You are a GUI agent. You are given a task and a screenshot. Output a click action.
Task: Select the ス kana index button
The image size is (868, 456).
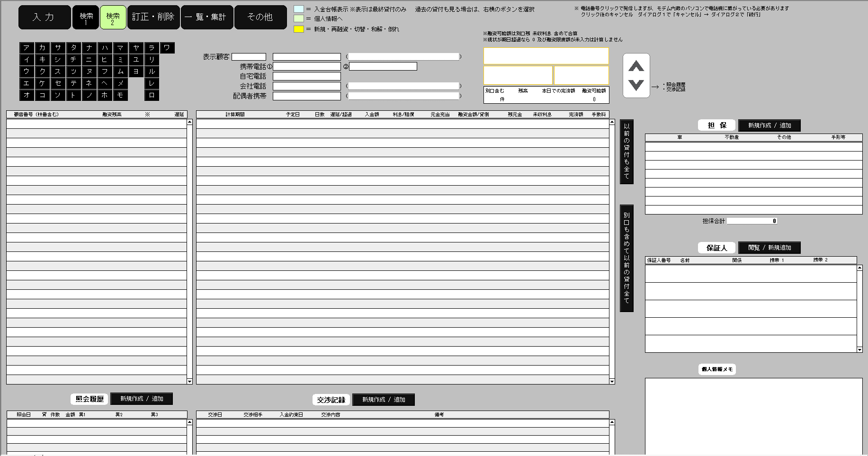[x=58, y=72]
